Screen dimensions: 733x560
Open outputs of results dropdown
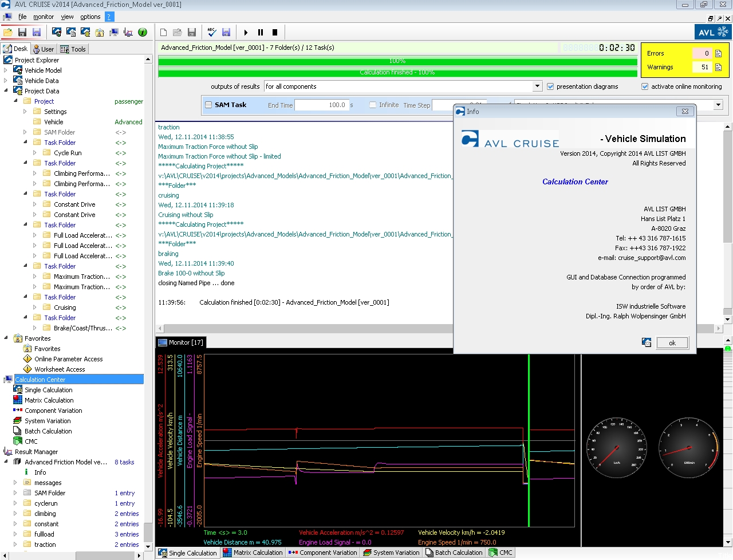[x=537, y=86]
